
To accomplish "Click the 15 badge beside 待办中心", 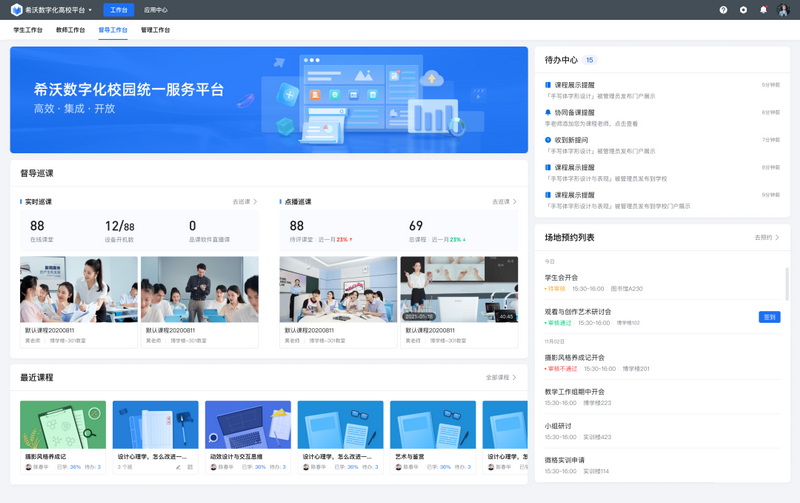I will [x=589, y=60].
